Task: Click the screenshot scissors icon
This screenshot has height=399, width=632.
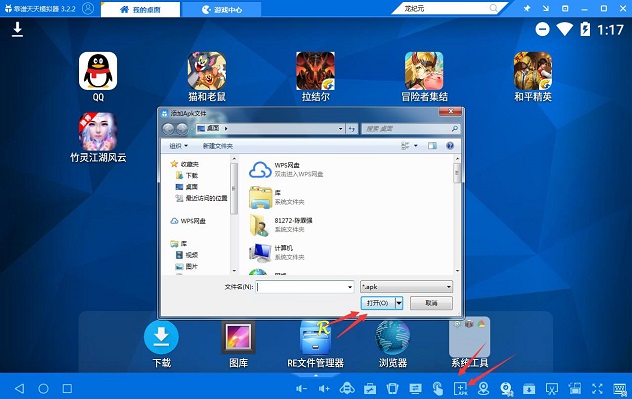Action: pyautogui.click(x=552, y=389)
